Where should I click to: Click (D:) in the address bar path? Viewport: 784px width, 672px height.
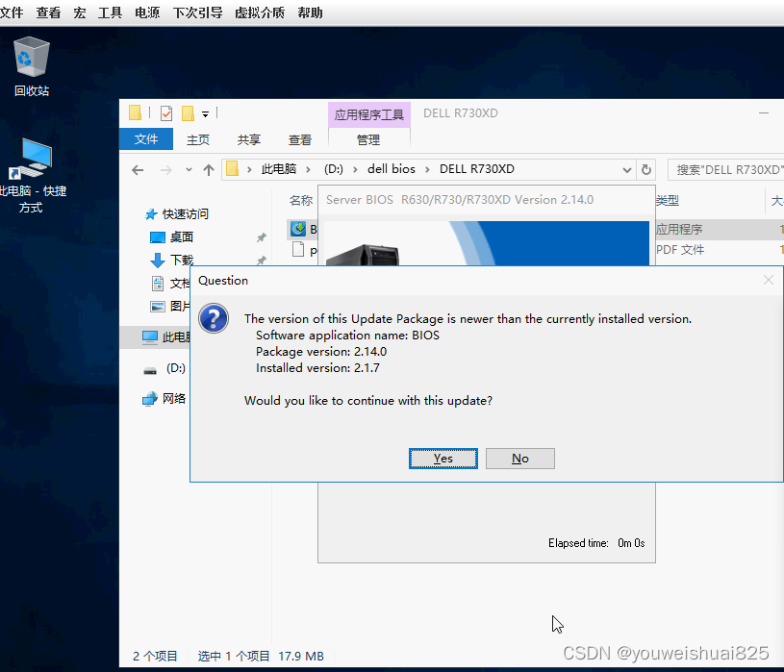334,169
